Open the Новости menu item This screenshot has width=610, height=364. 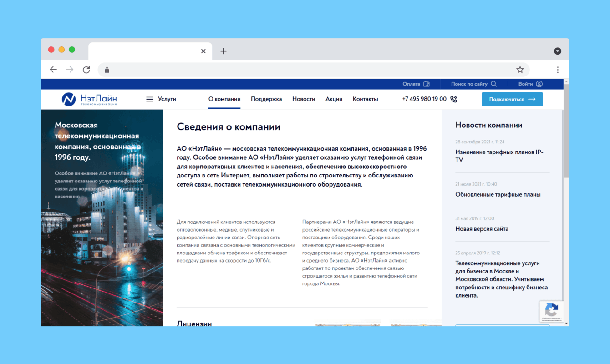304,99
